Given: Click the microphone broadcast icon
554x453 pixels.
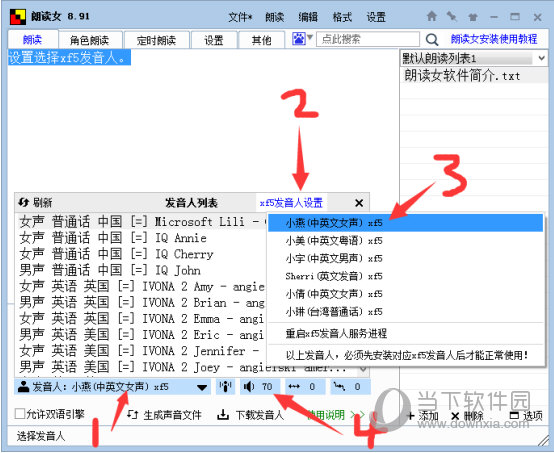Looking at the screenshot, I should [x=225, y=387].
